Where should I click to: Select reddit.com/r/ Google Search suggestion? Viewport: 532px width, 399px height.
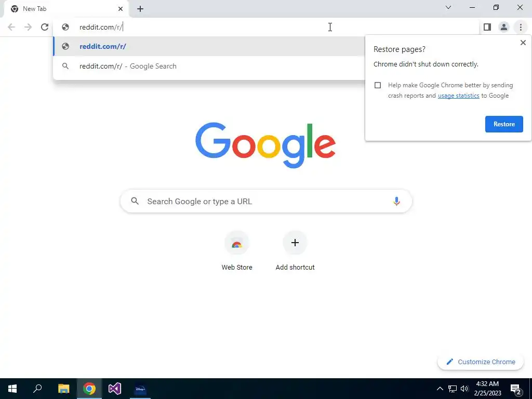209,66
